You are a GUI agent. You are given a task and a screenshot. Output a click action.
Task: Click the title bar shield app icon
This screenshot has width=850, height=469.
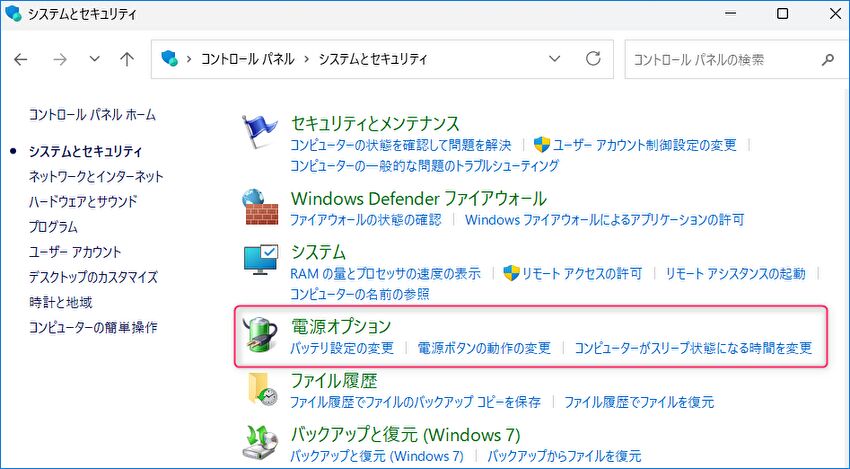coord(13,14)
